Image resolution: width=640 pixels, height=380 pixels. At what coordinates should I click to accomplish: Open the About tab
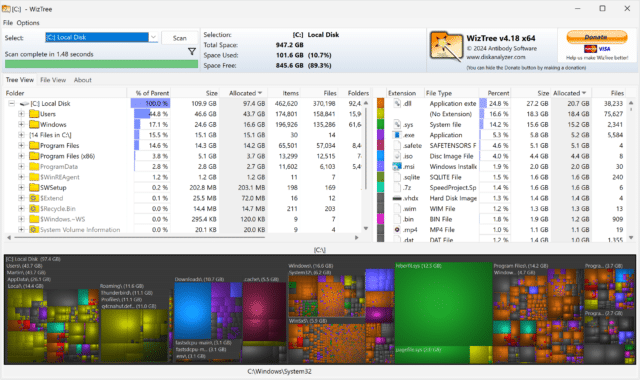click(82, 80)
